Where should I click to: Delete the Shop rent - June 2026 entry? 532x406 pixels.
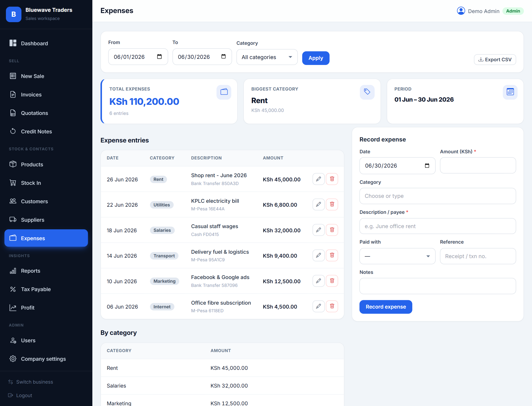coord(332,179)
